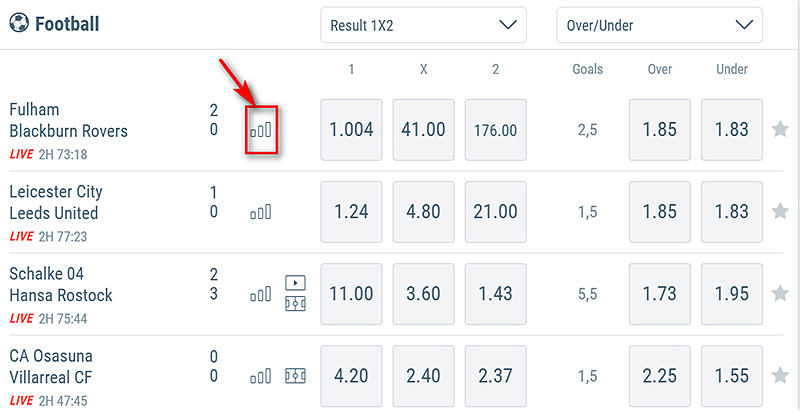Screen dimensions: 800x411
Task: Bet on Fulham win at 1.004
Action: pyautogui.click(x=351, y=130)
